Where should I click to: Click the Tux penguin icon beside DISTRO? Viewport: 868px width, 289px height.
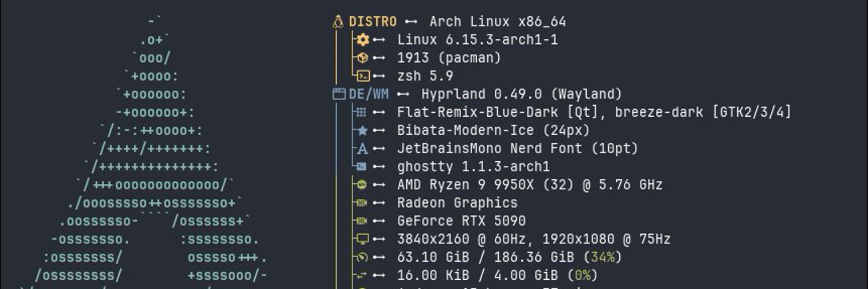tap(338, 22)
